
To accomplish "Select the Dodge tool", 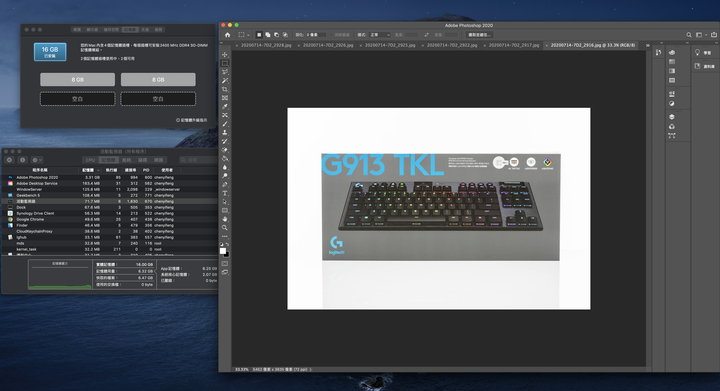I will [x=225, y=176].
